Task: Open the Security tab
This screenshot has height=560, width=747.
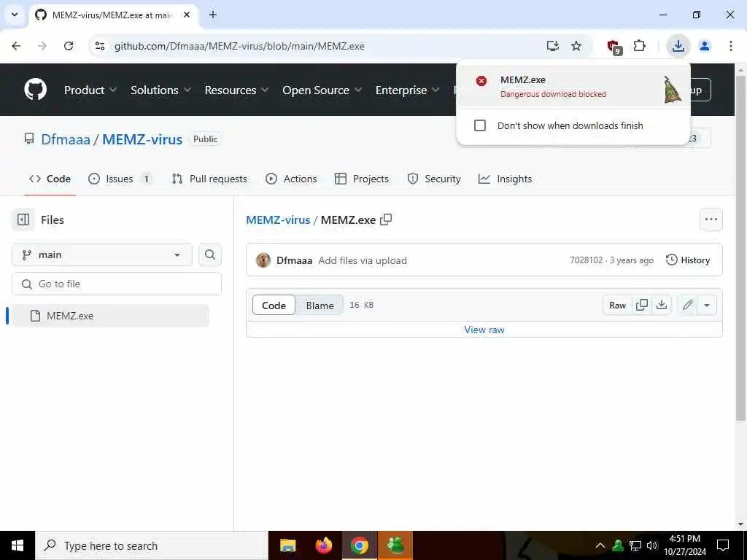Action: point(434,179)
